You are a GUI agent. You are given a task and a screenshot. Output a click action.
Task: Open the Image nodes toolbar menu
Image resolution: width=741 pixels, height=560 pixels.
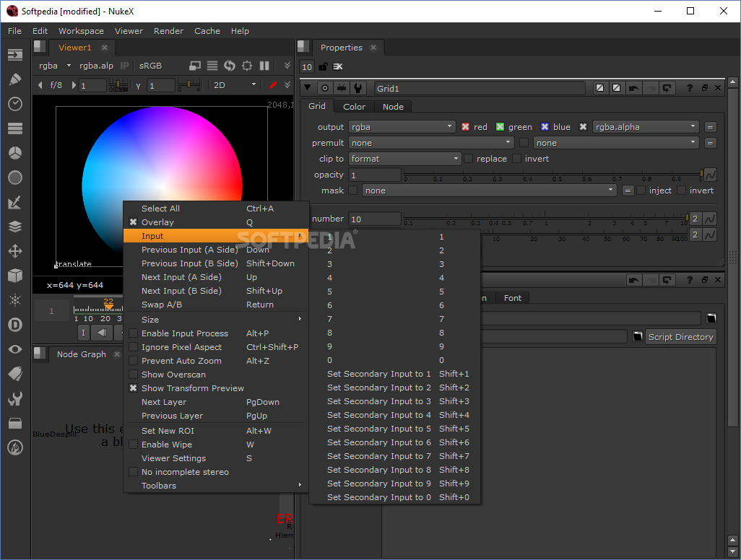pyautogui.click(x=15, y=55)
